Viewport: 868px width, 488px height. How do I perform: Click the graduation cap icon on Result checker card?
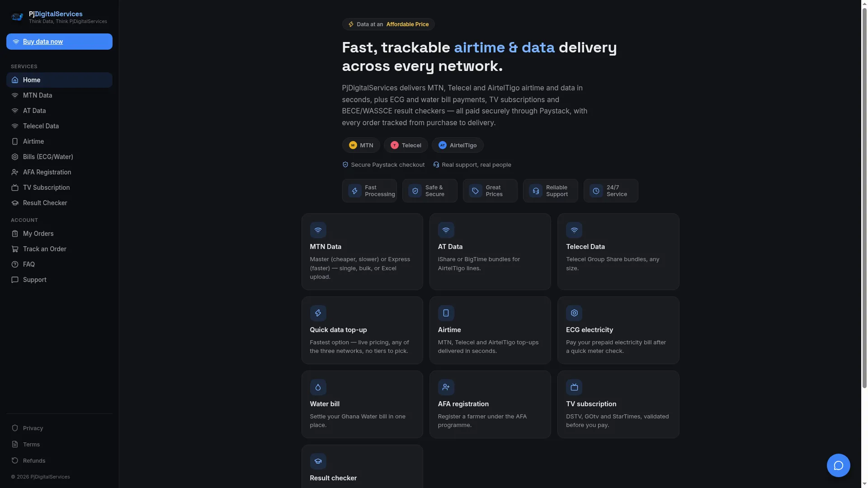click(x=318, y=461)
